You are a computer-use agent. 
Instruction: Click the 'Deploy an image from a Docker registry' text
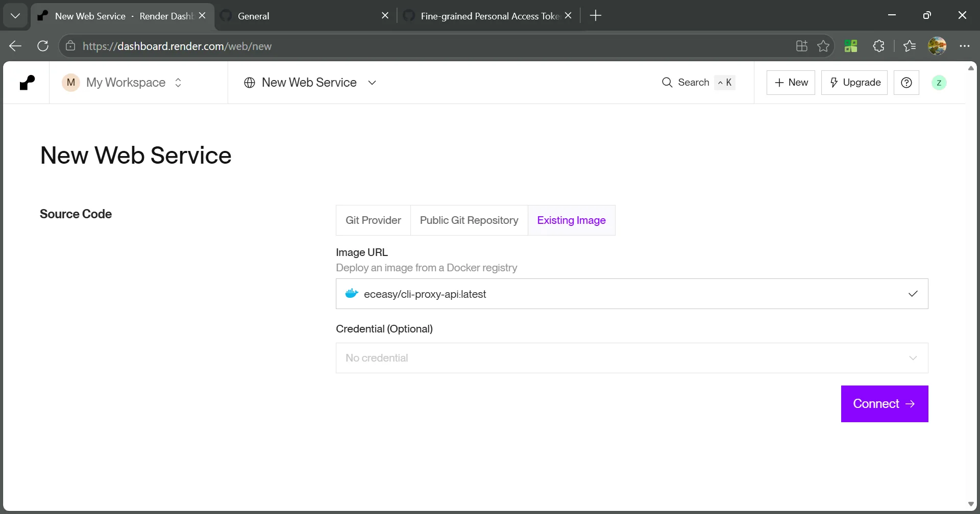click(x=426, y=268)
